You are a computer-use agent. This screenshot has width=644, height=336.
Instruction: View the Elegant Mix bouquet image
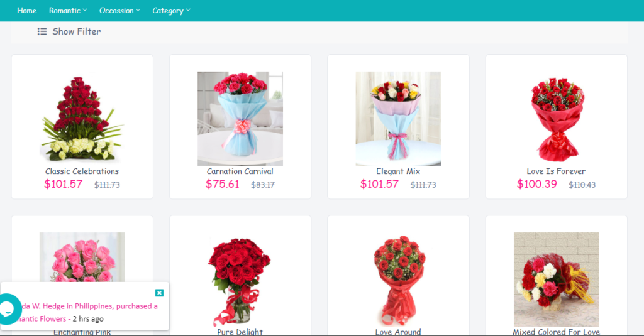398,119
